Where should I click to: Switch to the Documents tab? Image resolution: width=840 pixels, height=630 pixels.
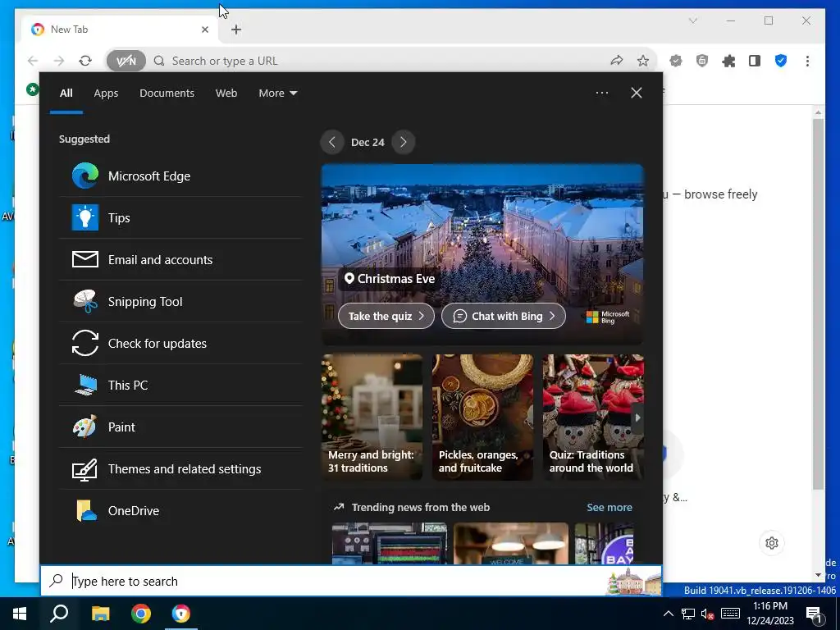click(x=167, y=94)
